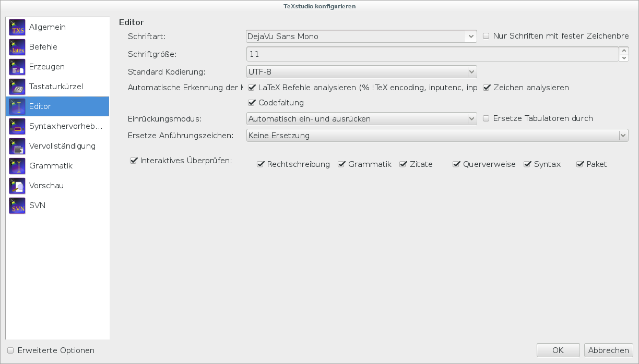Toggle the Zitate checkbox
The height and width of the screenshot is (364, 639).
pos(403,164)
